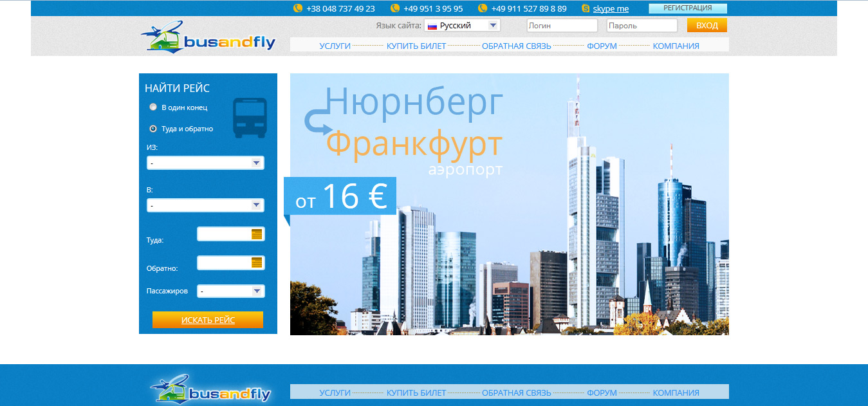Click the busandfly logo in the footer
Viewport: 868px width, 406px height.
tap(211, 389)
